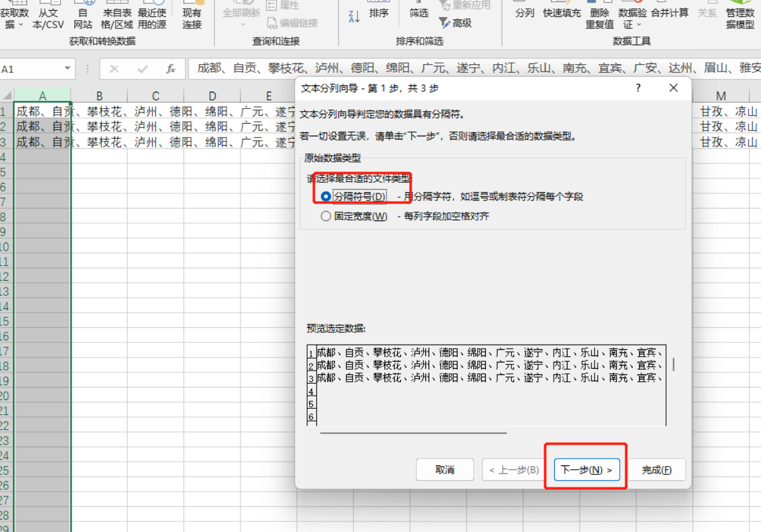Click 自网站 data source button
Viewport: 761px width, 532px height.
83,15
